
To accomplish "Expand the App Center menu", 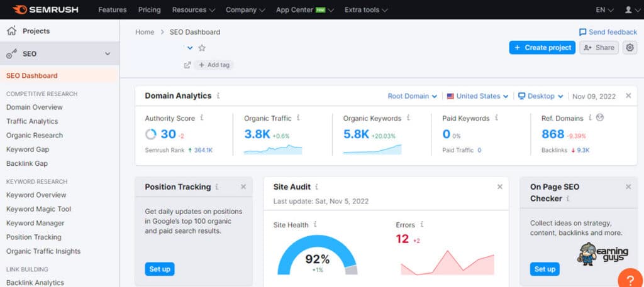I will point(305,9).
